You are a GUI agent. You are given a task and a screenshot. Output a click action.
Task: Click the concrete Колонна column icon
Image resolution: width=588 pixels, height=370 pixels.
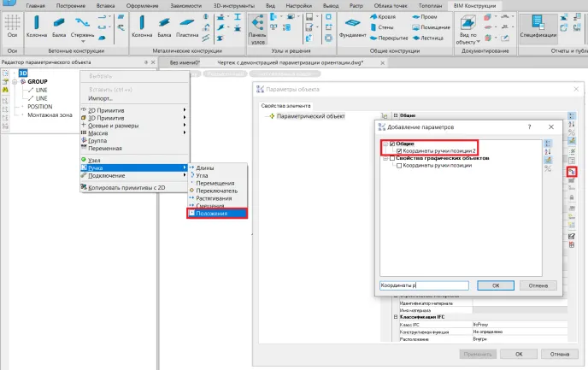pyautogui.click(x=37, y=25)
